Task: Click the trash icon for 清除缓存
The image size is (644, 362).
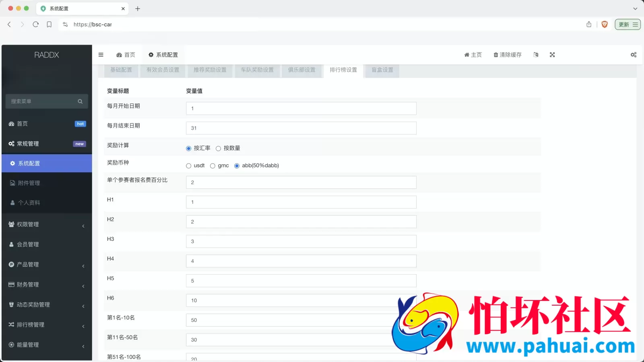Action: point(496,55)
